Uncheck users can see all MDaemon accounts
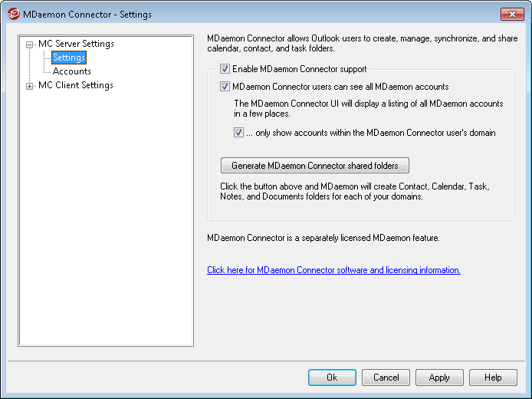 [x=225, y=87]
